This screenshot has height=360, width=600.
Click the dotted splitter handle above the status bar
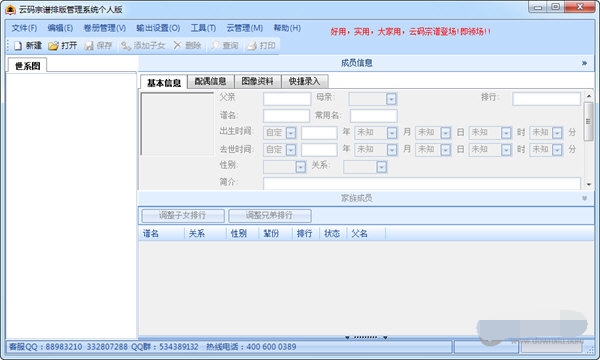[x=366, y=337]
